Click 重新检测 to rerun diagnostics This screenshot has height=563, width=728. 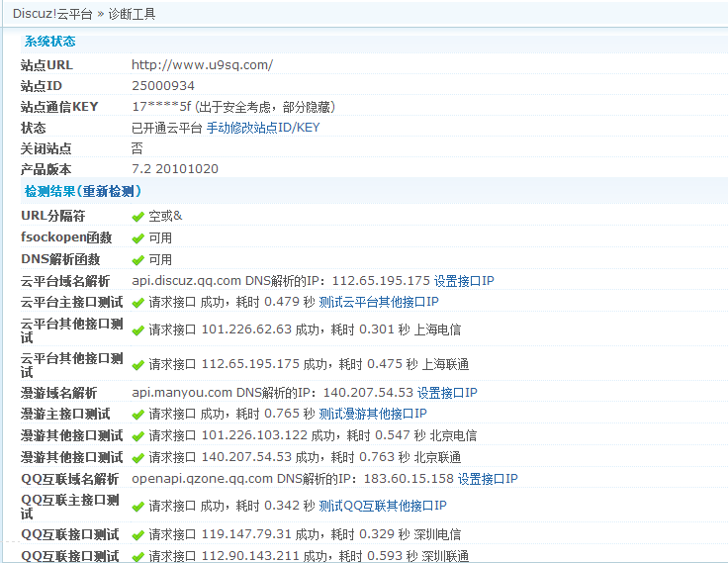108,191
